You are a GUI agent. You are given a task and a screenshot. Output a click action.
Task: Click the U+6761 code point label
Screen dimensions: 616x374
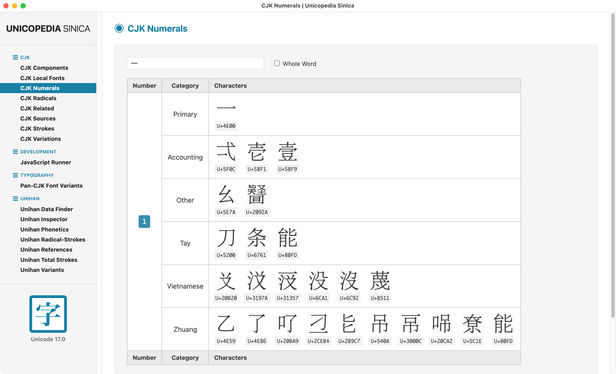click(257, 255)
